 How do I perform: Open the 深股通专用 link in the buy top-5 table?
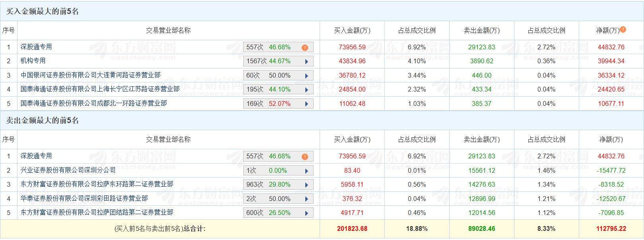point(36,47)
